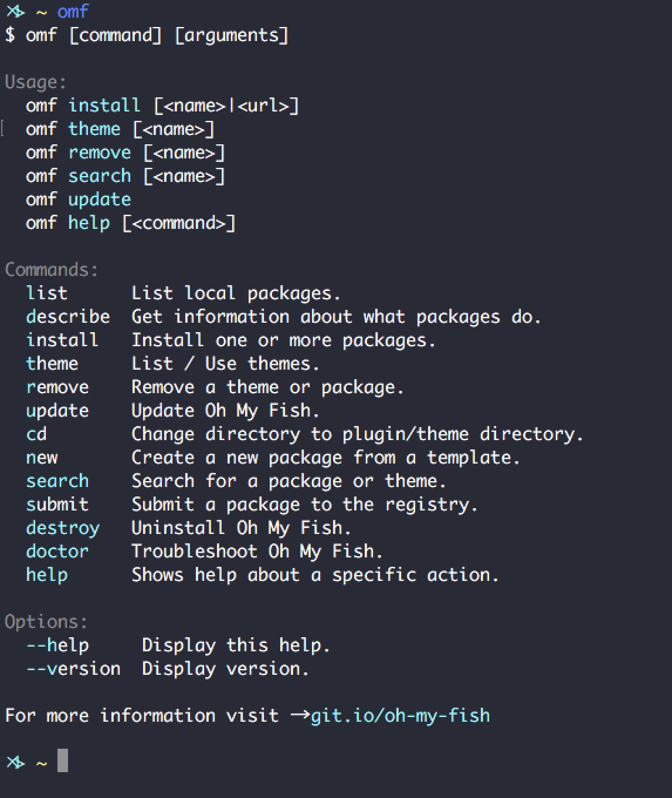Click the 'Commands:' section heading

[52, 270]
